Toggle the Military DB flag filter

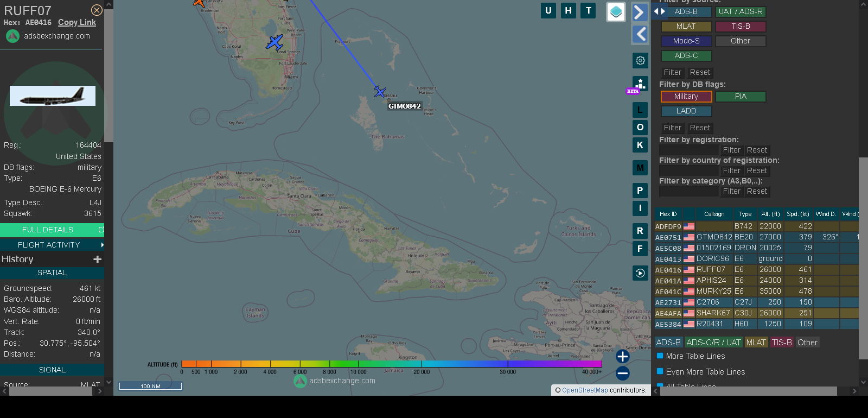click(686, 96)
